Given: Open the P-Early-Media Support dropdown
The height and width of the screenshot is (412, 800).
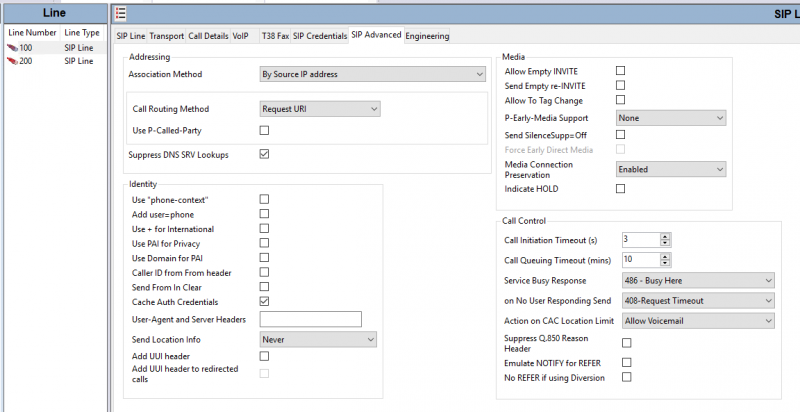Looking at the screenshot, I should pos(671,118).
